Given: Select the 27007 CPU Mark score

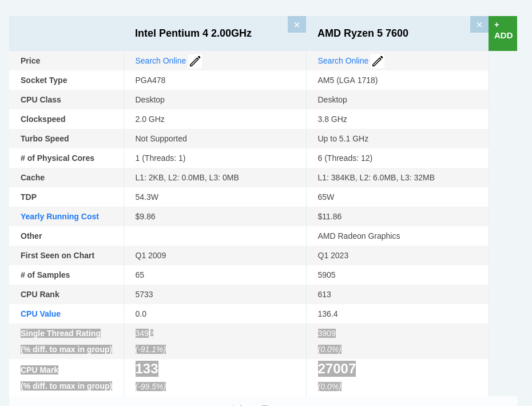Looking at the screenshot, I should [336, 369].
